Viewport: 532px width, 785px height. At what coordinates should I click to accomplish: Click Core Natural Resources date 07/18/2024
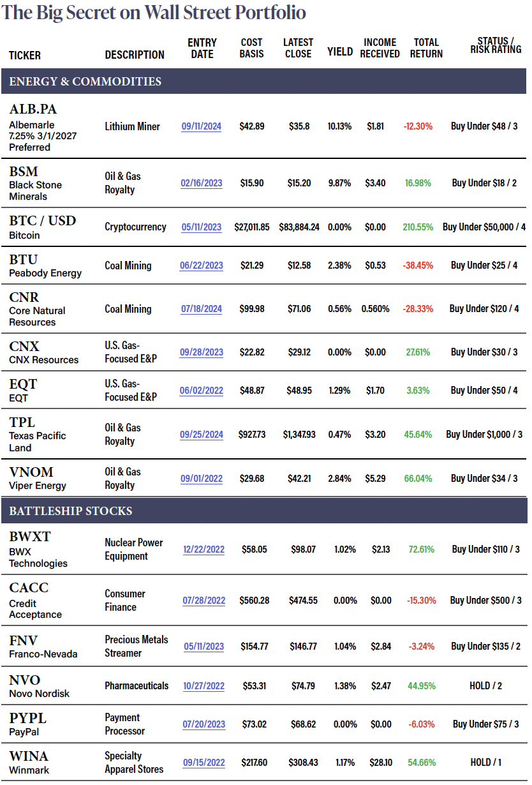point(202,309)
